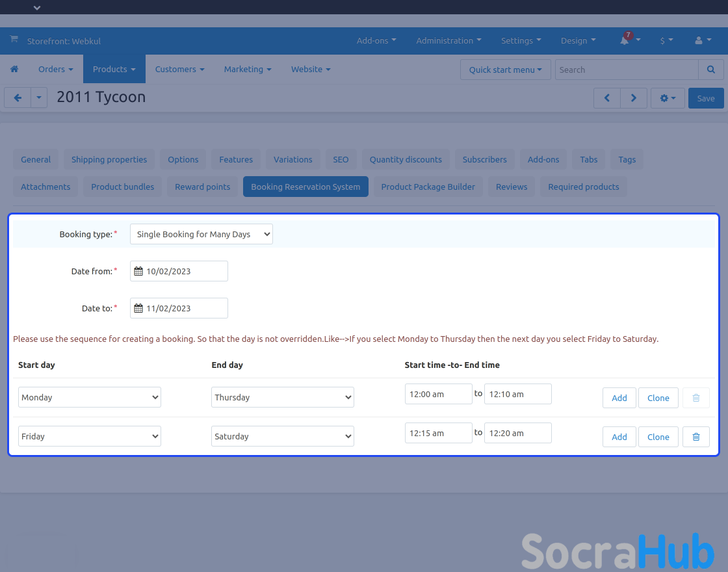
Task: Click the search magnifier icon button
Action: click(710, 70)
